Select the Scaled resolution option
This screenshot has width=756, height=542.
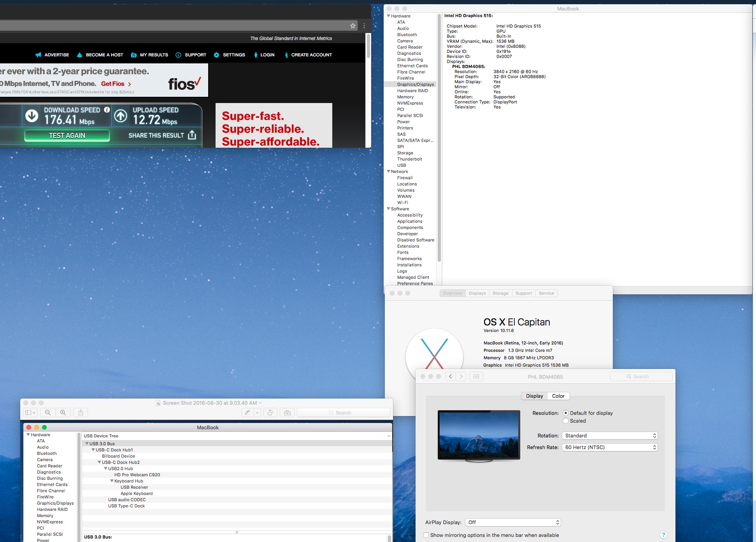(x=566, y=421)
